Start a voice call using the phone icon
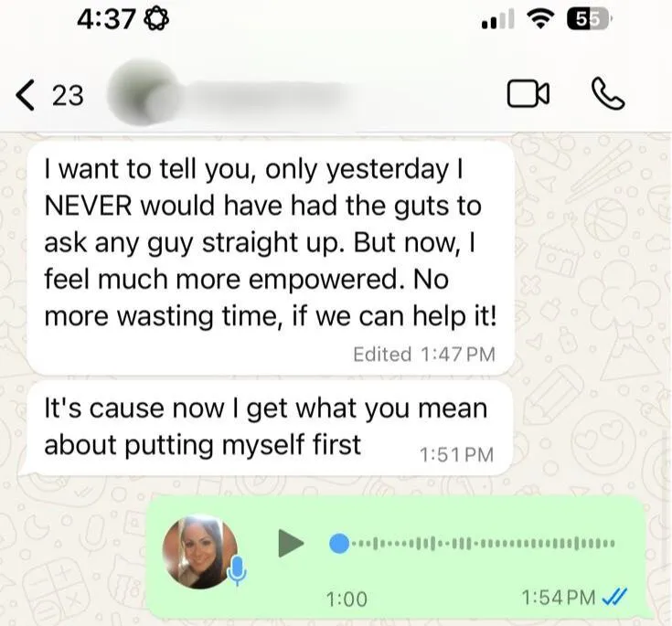The height and width of the screenshot is (626, 672). tap(608, 93)
